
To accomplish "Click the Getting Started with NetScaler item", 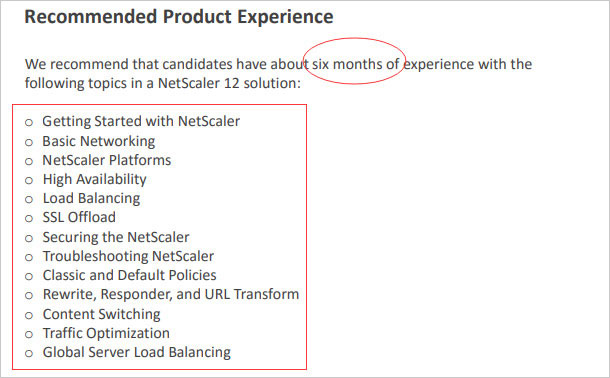I will [141, 121].
